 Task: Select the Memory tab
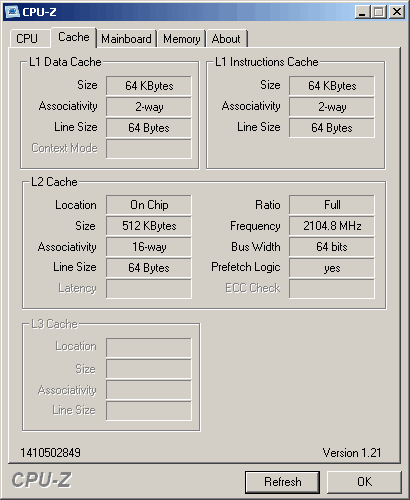181,39
